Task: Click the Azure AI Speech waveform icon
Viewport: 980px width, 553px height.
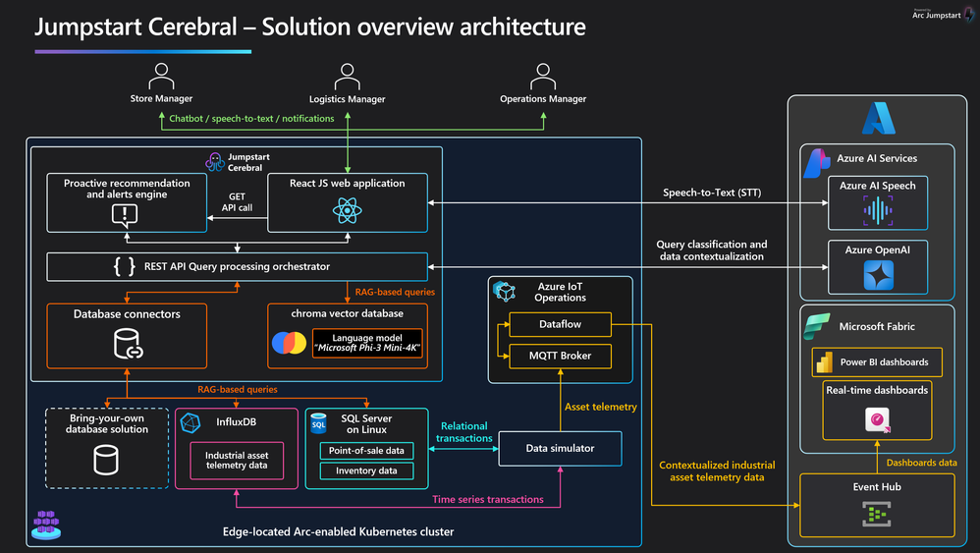Action: click(x=878, y=210)
